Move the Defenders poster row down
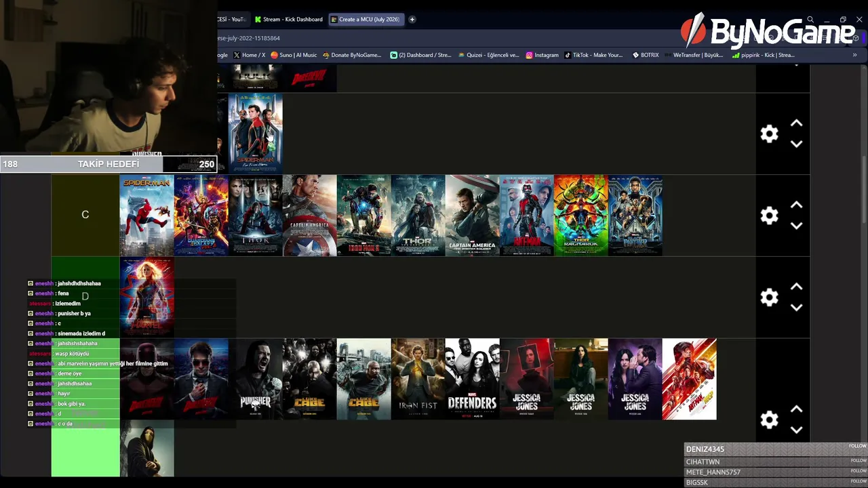 (x=797, y=430)
